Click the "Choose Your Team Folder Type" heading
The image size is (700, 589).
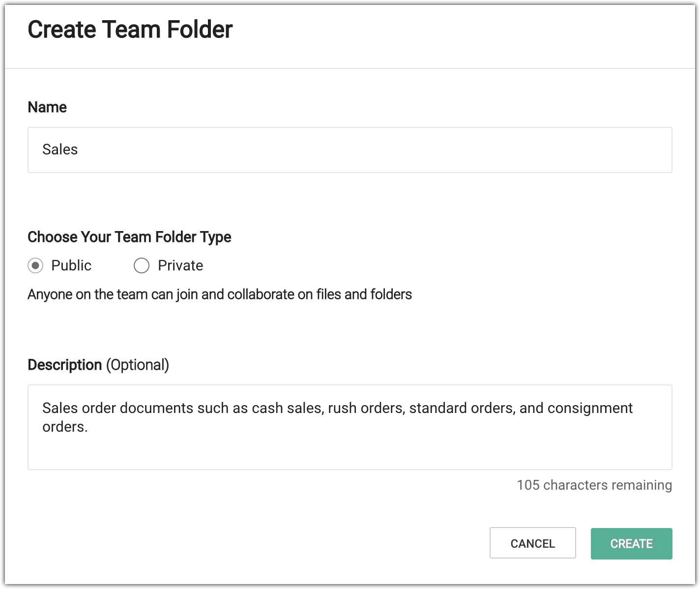click(129, 237)
